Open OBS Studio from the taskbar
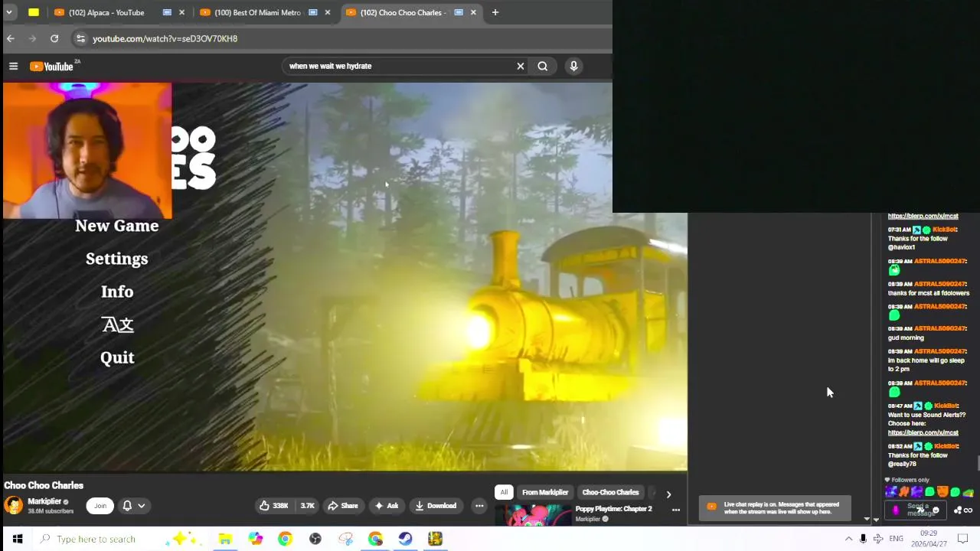 (315, 539)
